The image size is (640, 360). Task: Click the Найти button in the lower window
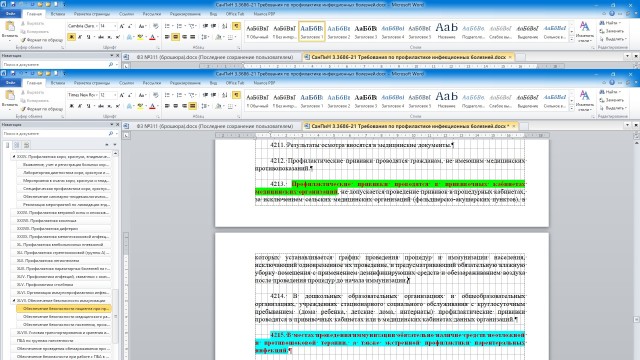tap(611, 92)
